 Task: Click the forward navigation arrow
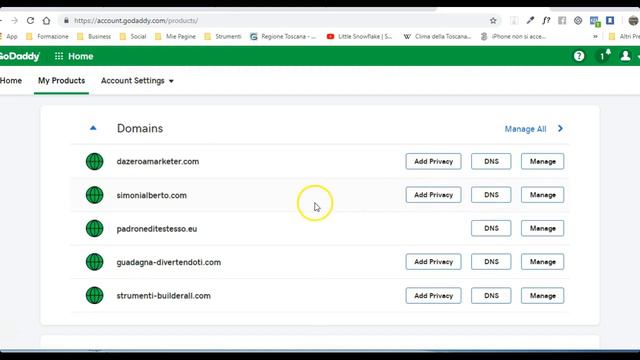click(14, 20)
